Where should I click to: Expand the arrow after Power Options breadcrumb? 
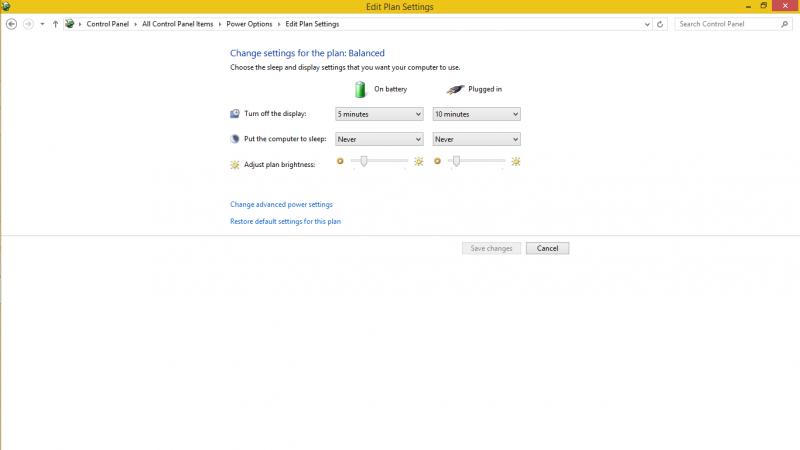279,24
